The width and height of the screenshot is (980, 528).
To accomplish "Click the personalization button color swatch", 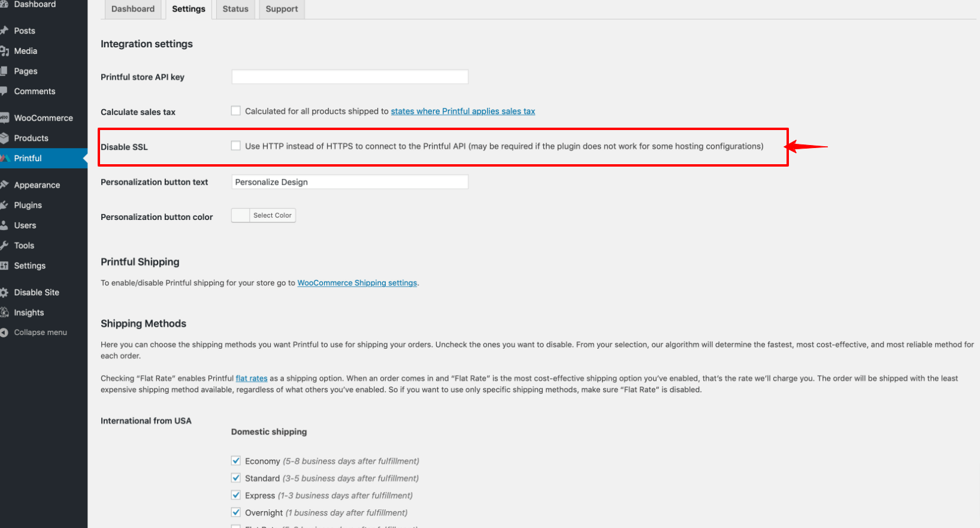I will 241,216.
